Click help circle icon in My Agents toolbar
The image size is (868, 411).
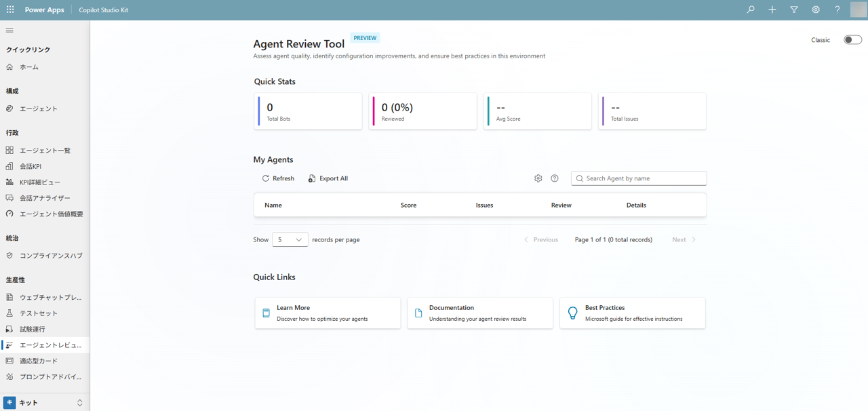coord(555,178)
